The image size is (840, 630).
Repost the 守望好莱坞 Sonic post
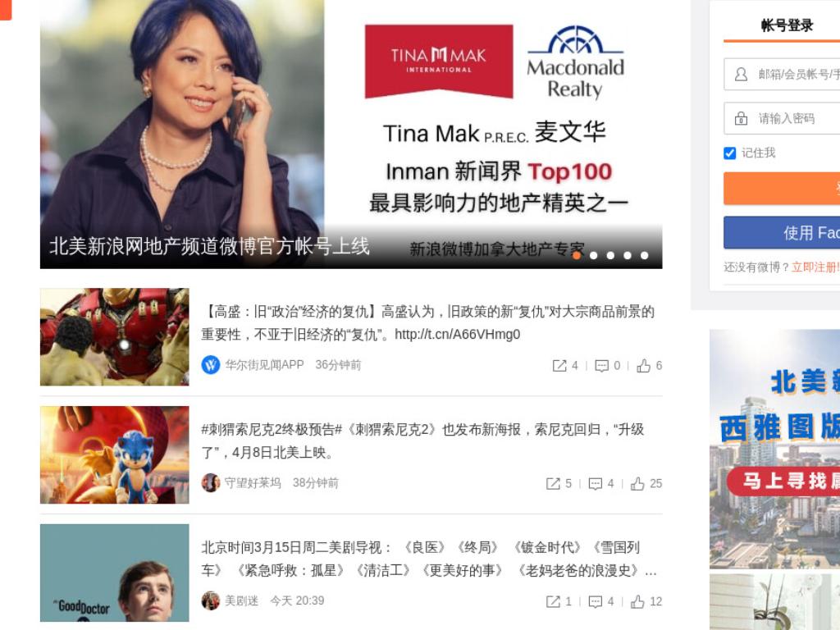point(553,484)
